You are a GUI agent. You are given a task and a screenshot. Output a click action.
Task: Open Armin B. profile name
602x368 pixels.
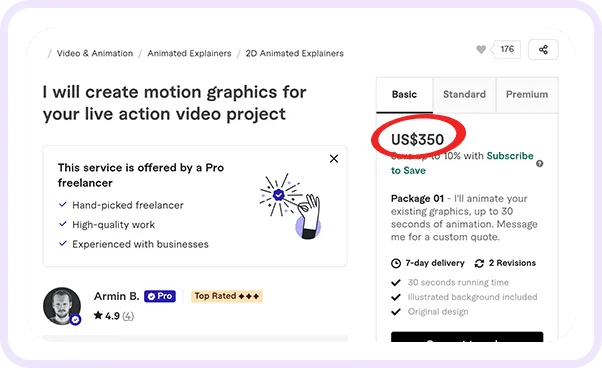pyautogui.click(x=116, y=296)
